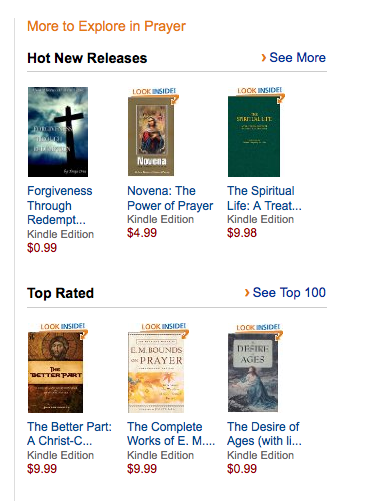Click orange arrow beside See More
This screenshot has width=374, height=501.
coord(264,58)
